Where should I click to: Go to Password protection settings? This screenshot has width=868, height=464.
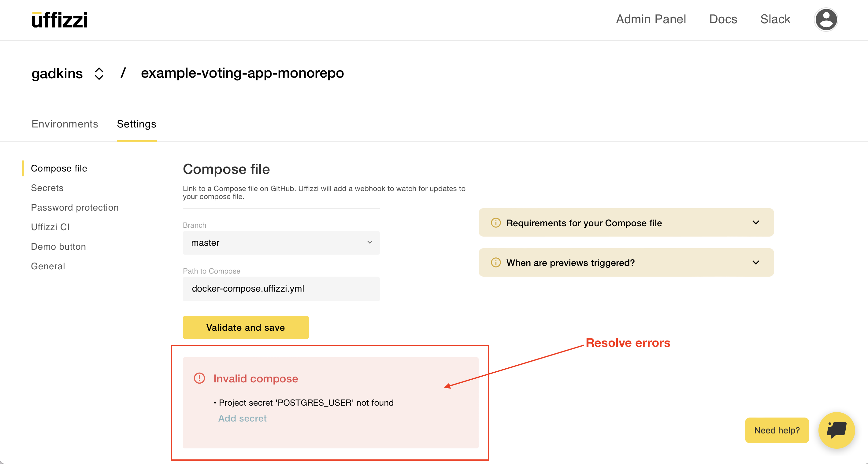point(75,208)
